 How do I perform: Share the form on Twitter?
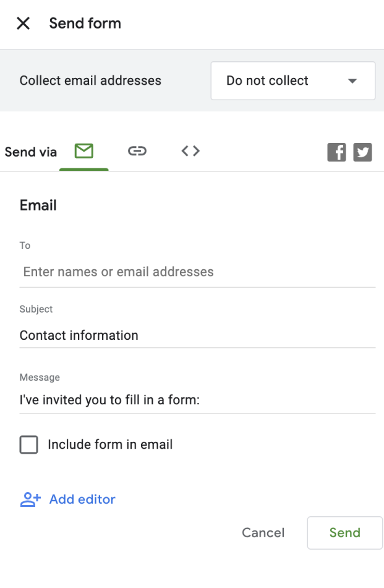[x=363, y=152]
